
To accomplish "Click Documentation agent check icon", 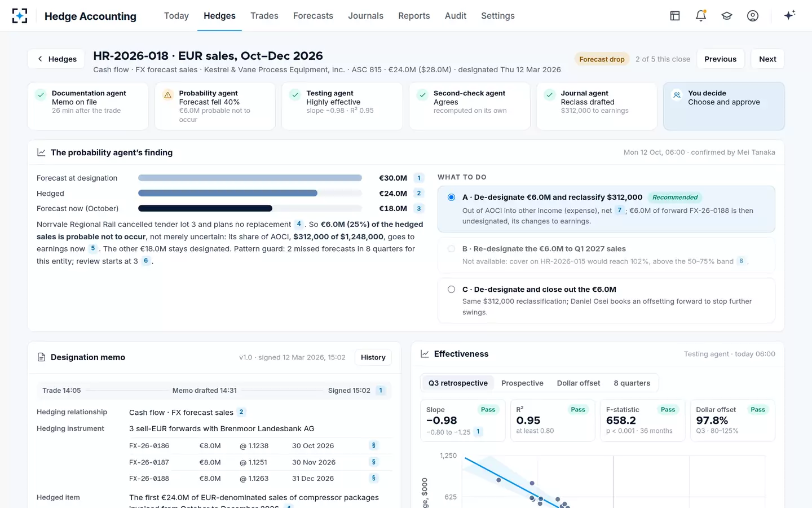I will click(41, 95).
